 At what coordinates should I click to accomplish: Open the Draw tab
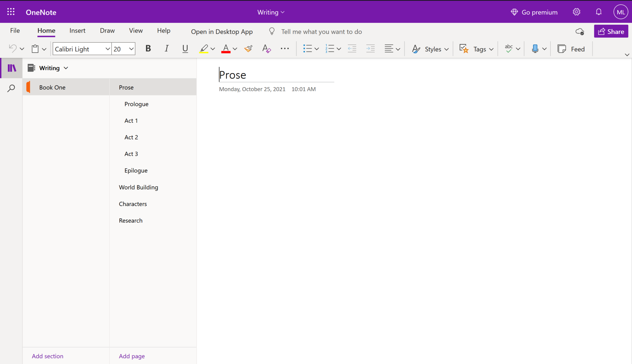pos(107,31)
